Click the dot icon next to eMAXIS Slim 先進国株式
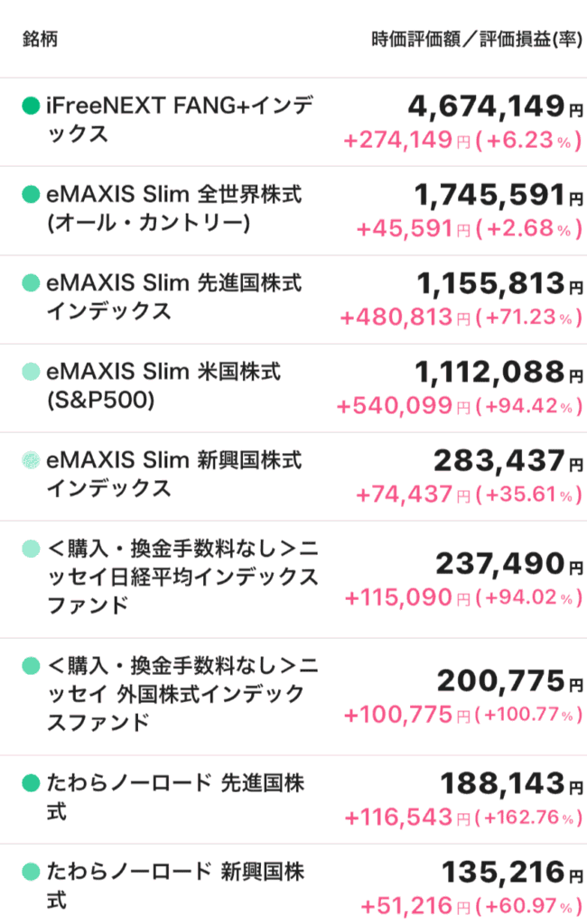Image resolution: width=587 pixels, height=924 pixels. [x=31, y=282]
